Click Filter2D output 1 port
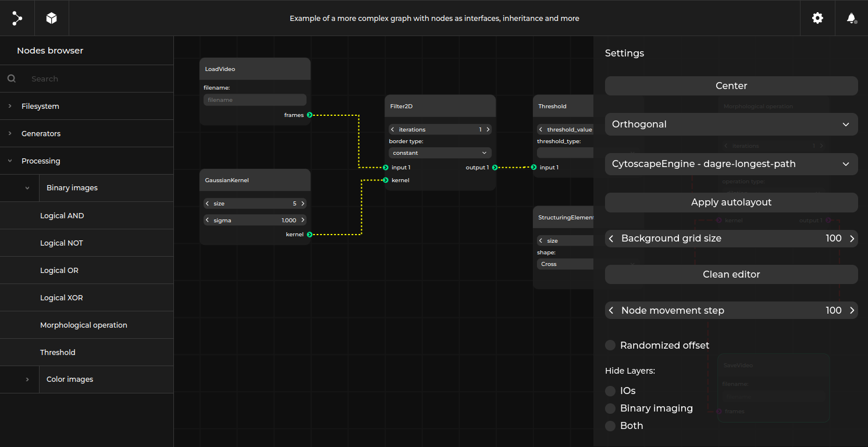 pyautogui.click(x=495, y=168)
